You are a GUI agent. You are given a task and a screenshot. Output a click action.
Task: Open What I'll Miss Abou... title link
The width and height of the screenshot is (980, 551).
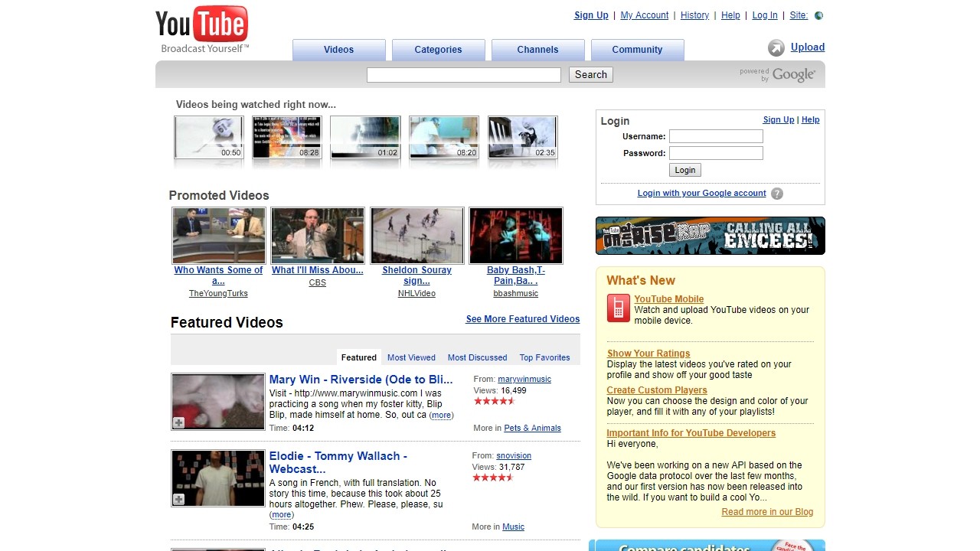click(318, 270)
